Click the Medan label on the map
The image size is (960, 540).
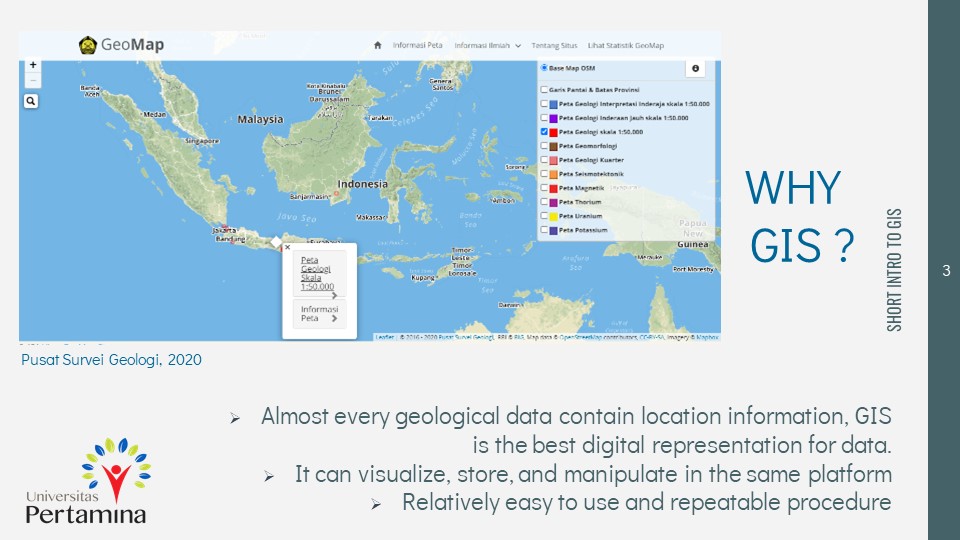154,114
